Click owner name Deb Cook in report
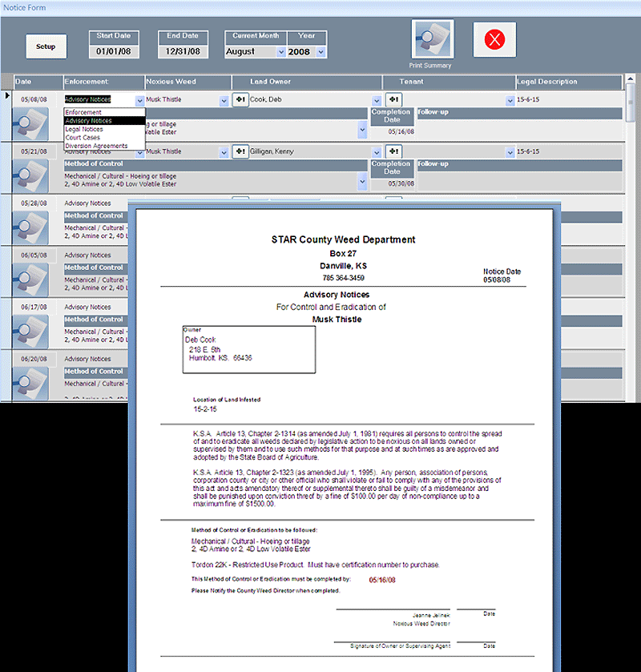641x672 pixels. 200,340
